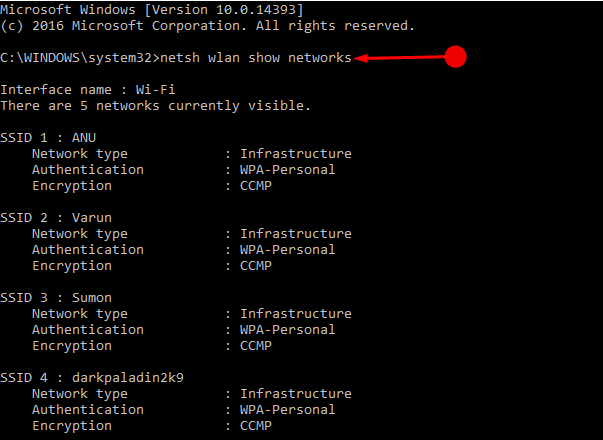The height and width of the screenshot is (440, 603).
Task: Click the Microsoft Corporation copyright line
Action: 192,24
